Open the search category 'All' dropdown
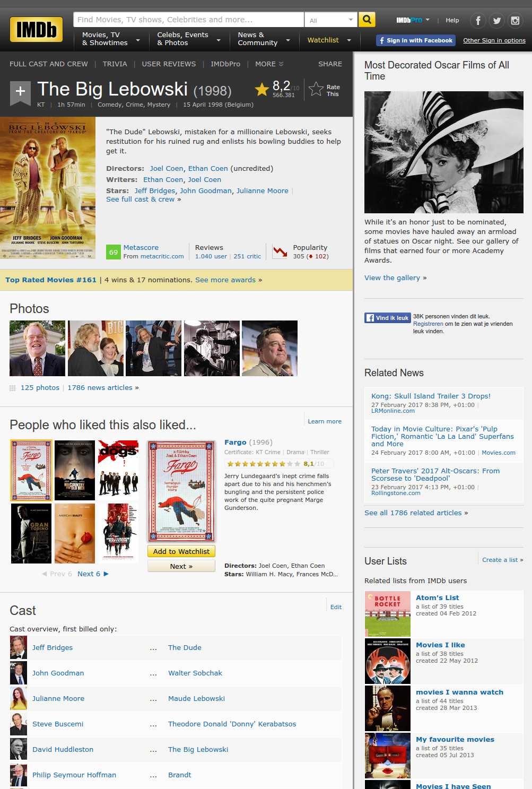 [x=331, y=20]
